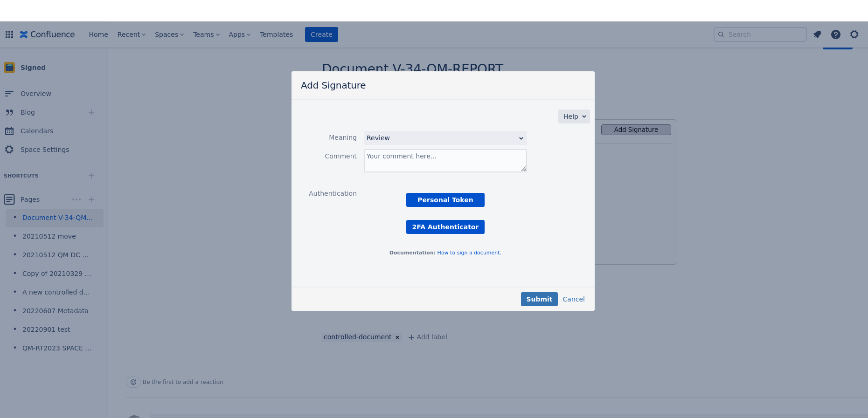Open 20210512 QM DC page
Viewport: 868px width, 418px height.
pyautogui.click(x=55, y=255)
